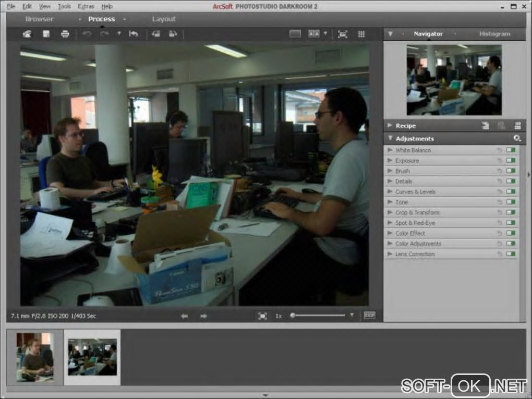Expand the Exposure adjustment

390,161
